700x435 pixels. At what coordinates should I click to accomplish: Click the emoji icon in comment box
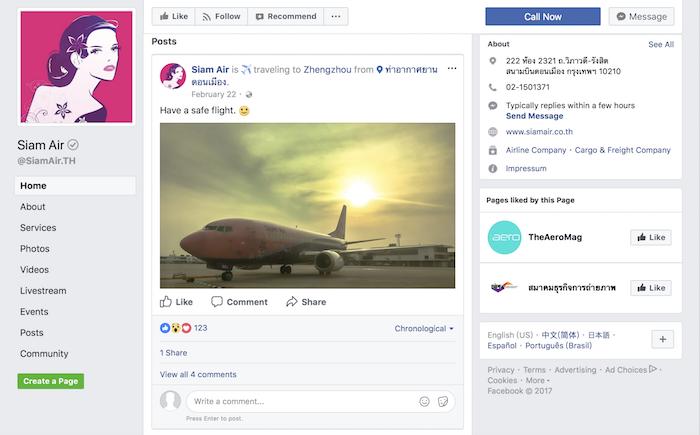pos(424,401)
